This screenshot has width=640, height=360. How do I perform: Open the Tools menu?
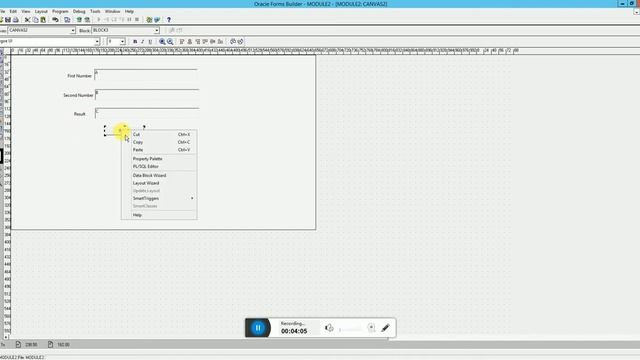click(95, 11)
